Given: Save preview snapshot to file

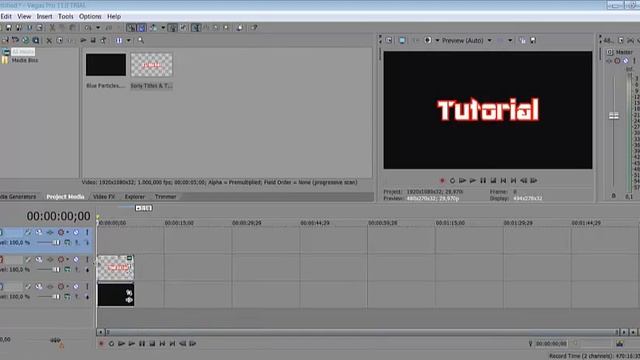Looking at the screenshot, I should click(x=533, y=40).
